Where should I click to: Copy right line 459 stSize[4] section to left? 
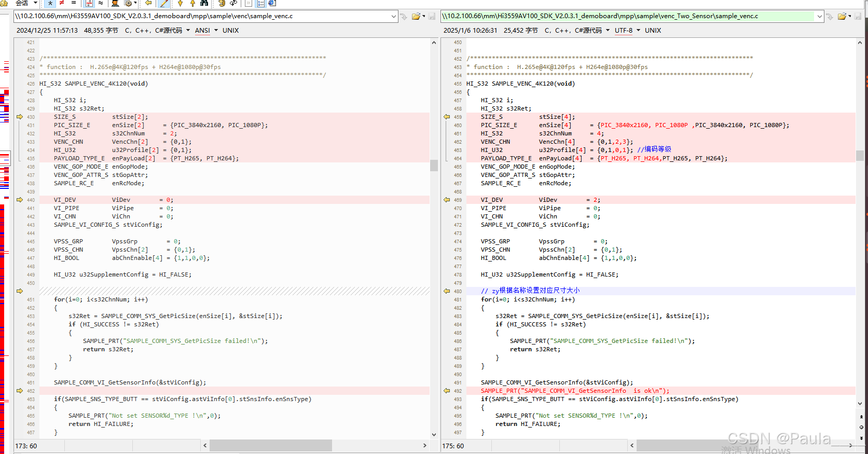click(x=447, y=117)
